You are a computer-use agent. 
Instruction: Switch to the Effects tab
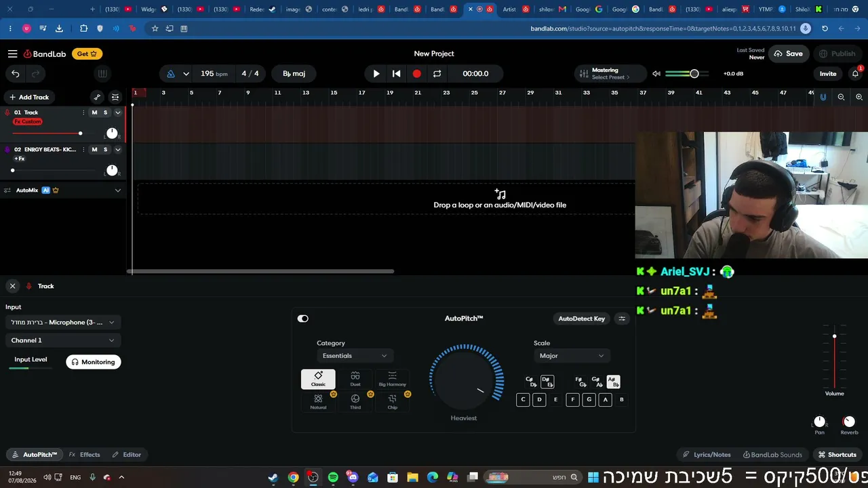[x=85, y=455]
